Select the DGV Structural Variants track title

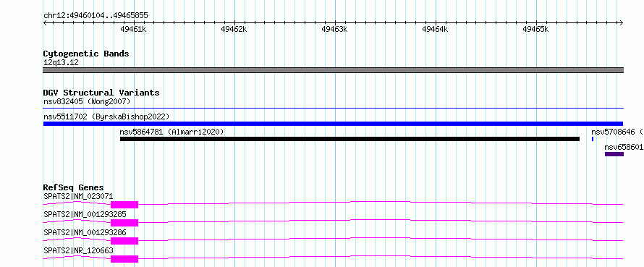tap(101, 93)
